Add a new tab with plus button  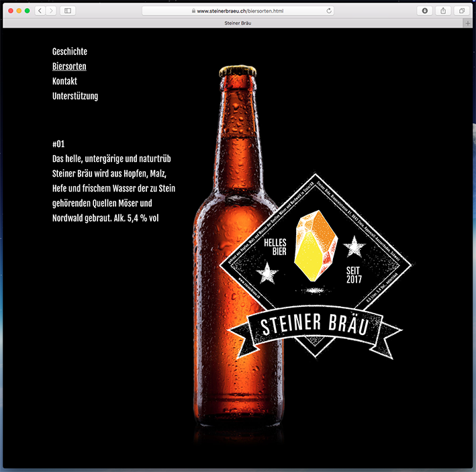pos(467,23)
